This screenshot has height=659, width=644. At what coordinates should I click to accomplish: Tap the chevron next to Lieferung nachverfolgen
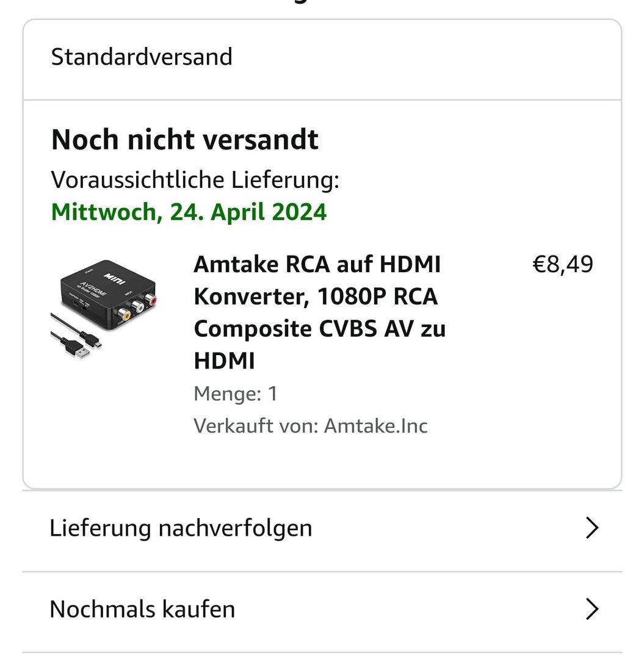pyautogui.click(x=592, y=528)
